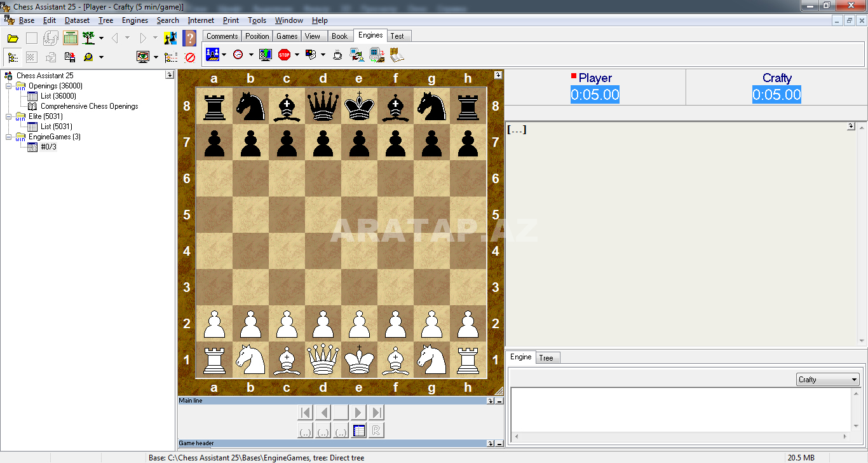The width and height of the screenshot is (868, 463).
Task: Click the coffee cup icon
Action: tap(337, 55)
